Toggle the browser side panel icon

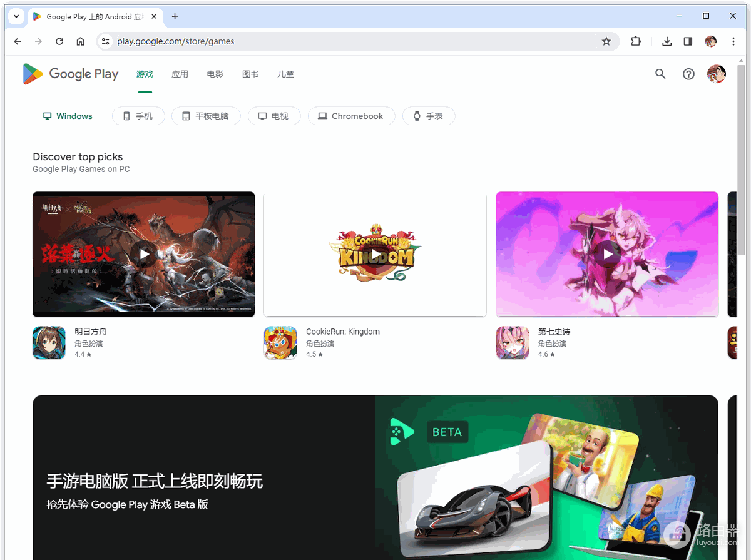(x=688, y=41)
